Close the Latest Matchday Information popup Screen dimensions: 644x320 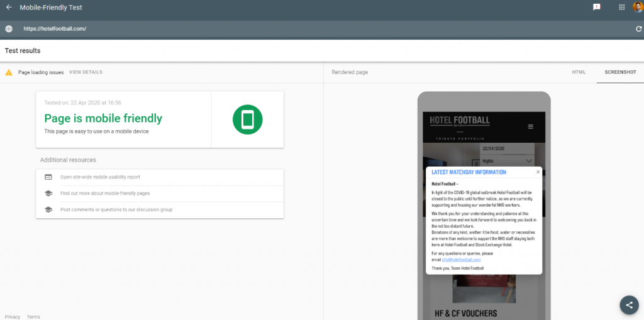point(538,172)
